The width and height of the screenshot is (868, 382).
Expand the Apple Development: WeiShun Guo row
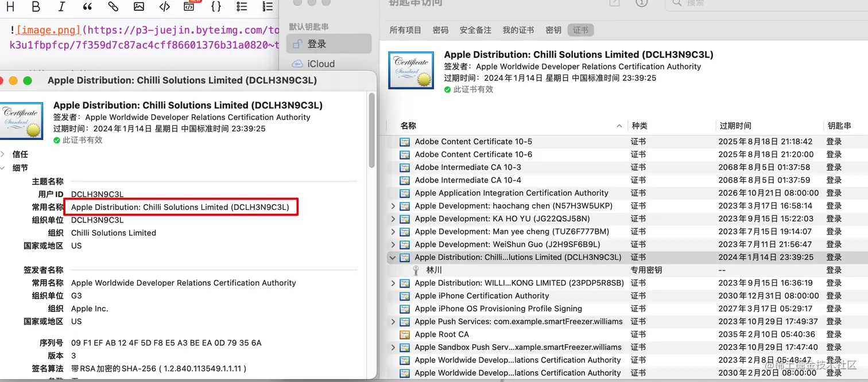393,244
